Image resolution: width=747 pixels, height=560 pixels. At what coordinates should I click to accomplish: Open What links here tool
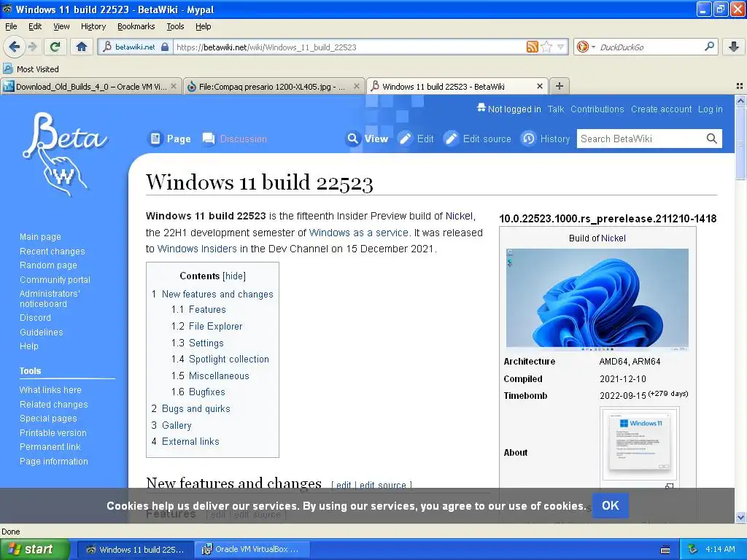[50, 389]
